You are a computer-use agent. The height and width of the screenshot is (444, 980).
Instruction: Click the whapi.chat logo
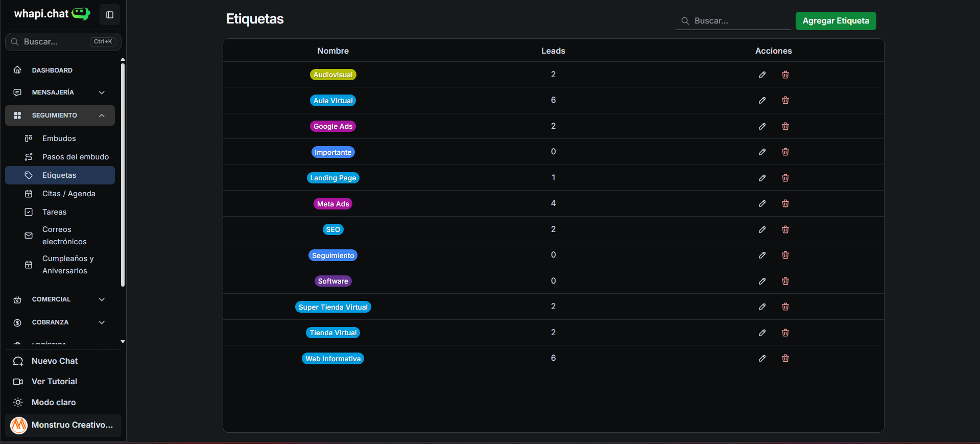click(x=52, y=14)
